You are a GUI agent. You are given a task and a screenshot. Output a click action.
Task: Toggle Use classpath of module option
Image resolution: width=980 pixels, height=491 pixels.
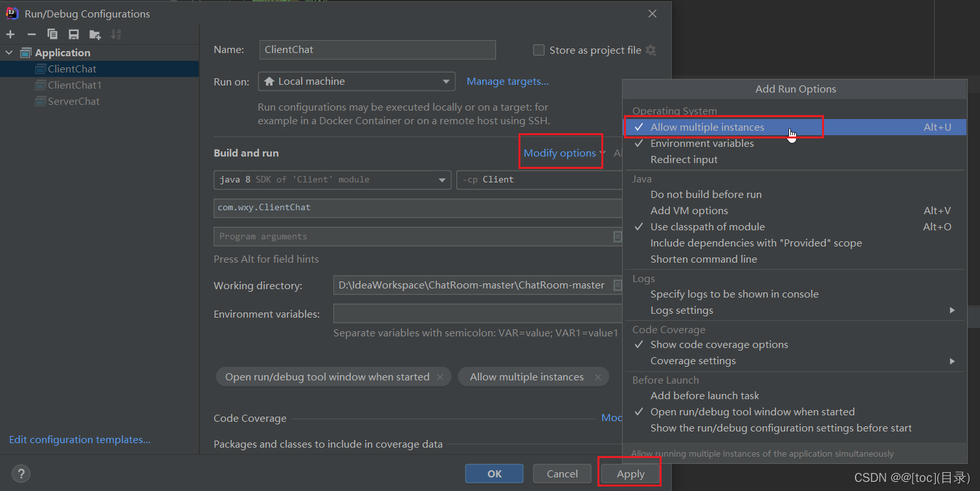point(795,227)
